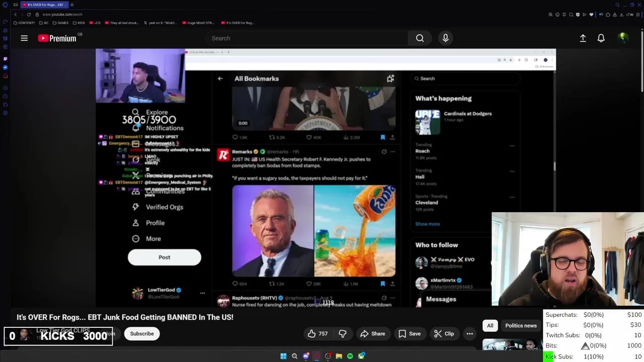Subscribe to the channel
The width and height of the screenshot is (644, 362).
coord(142,334)
